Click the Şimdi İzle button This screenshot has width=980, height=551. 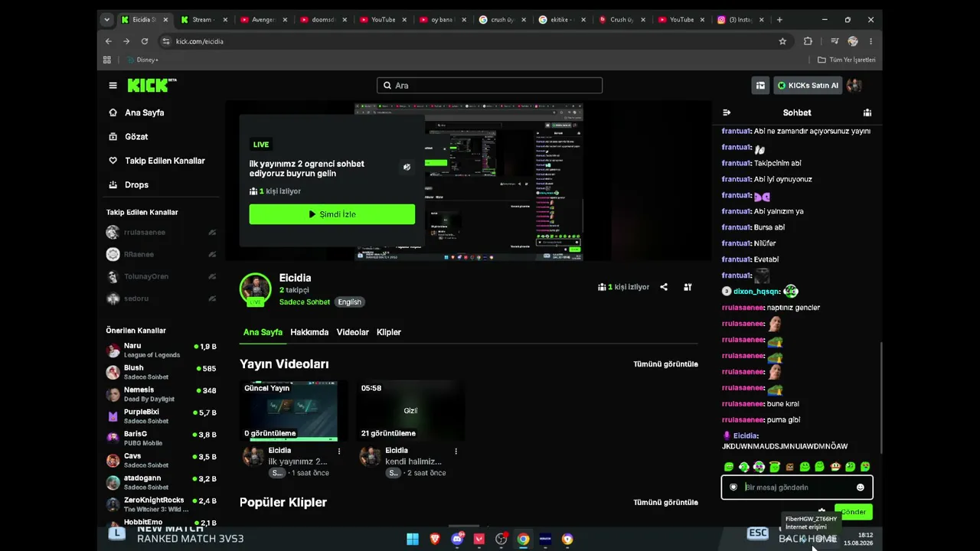coord(332,214)
